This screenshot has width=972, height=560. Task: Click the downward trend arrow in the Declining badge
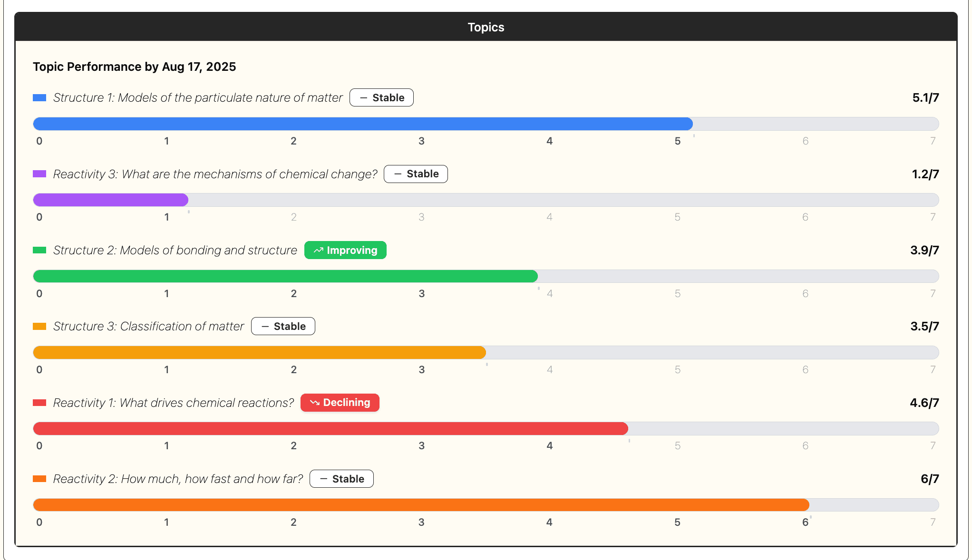315,403
